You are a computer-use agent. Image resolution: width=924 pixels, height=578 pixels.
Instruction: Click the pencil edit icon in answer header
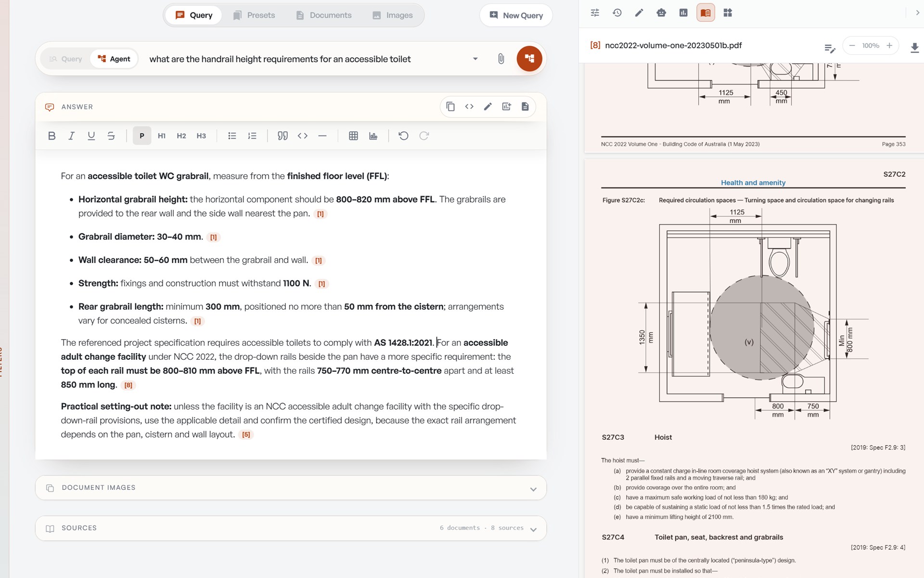tap(488, 106)
